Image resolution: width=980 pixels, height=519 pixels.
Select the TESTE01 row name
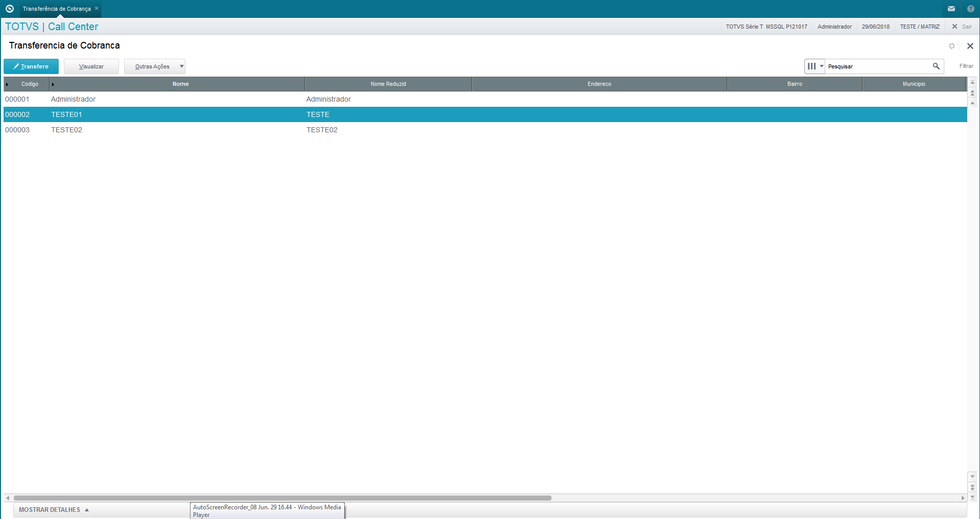pos(66,114)
